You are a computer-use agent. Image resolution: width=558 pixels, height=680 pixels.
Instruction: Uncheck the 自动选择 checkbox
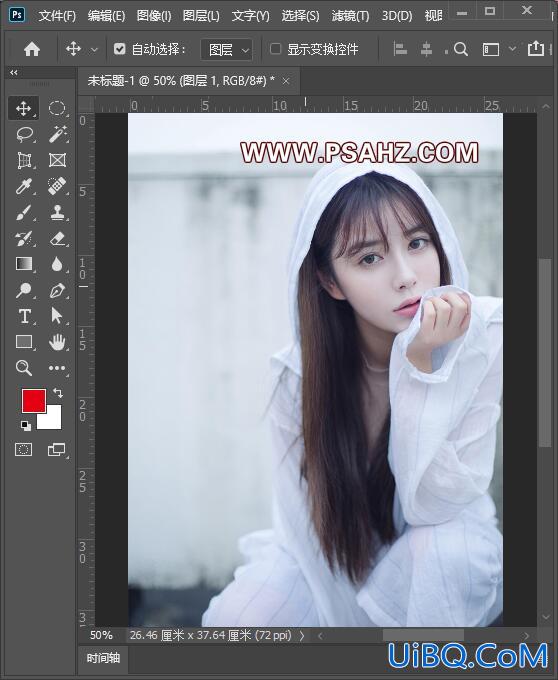(x=119, y=49)
